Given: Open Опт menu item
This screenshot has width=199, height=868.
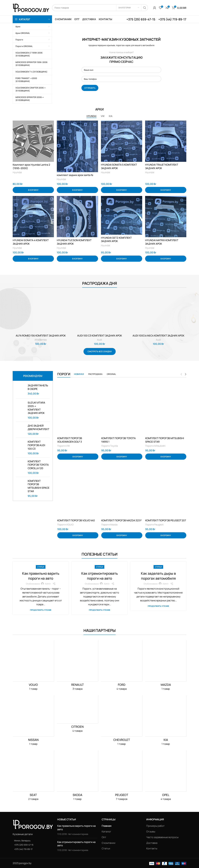Looking at the screenshot, I should pos(77,19).
